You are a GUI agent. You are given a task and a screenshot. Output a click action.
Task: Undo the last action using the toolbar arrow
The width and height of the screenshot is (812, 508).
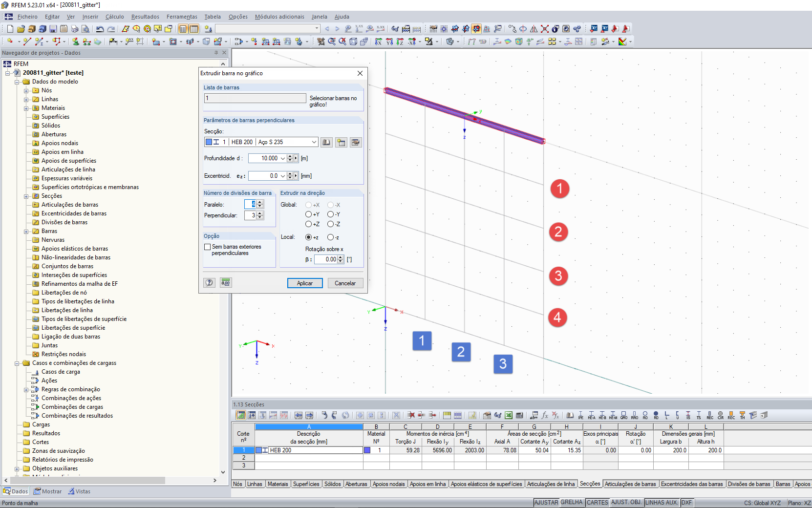100,29
